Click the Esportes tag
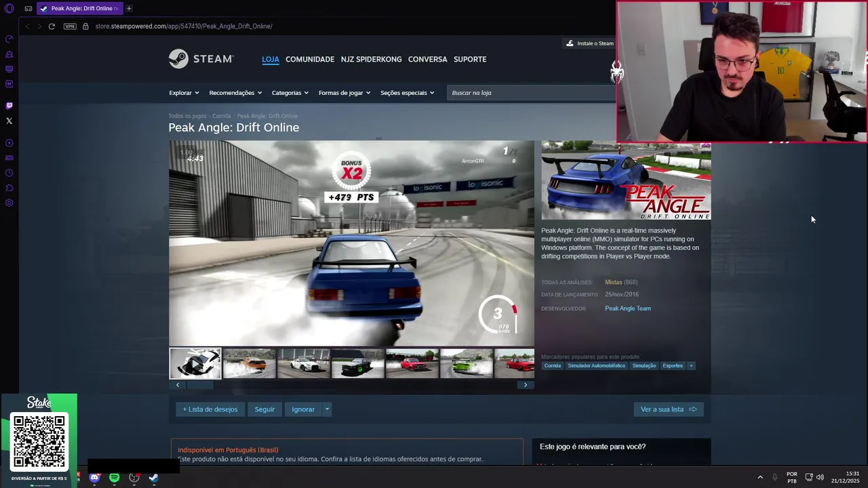The width and height of the screenshot is (868, 488). click(673, 366)
